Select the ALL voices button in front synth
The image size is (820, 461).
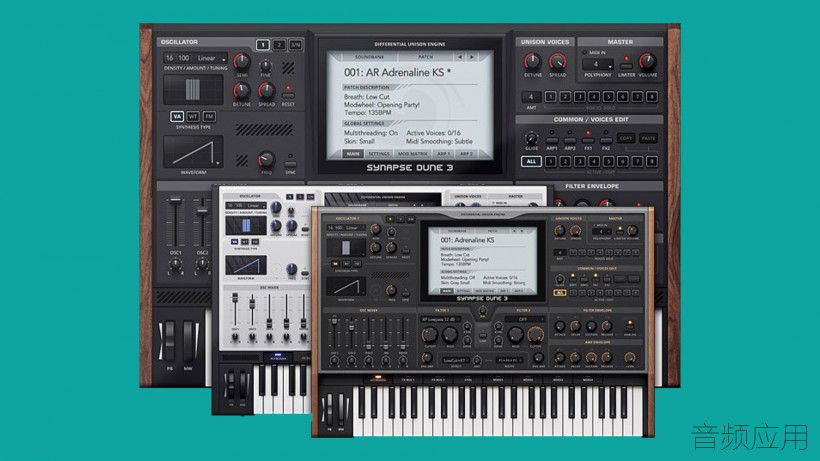(x=560, y=293)
